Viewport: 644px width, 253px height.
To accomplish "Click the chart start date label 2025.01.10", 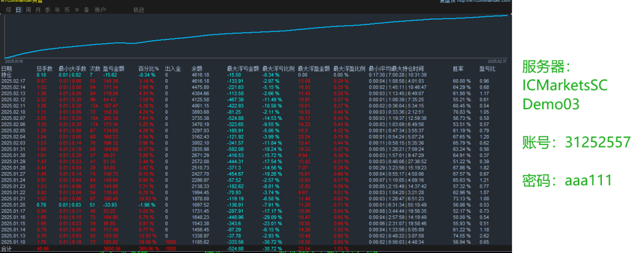I will point(14,61).
